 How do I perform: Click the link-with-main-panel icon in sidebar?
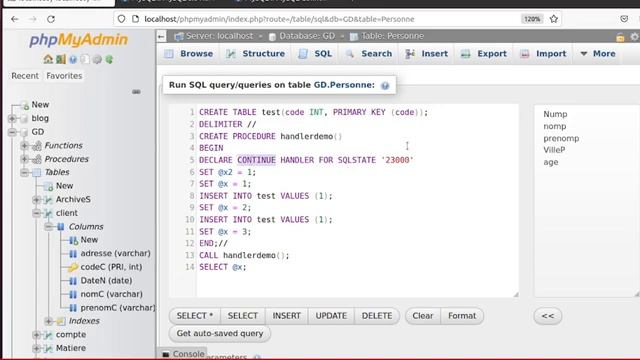click(136, 92)
